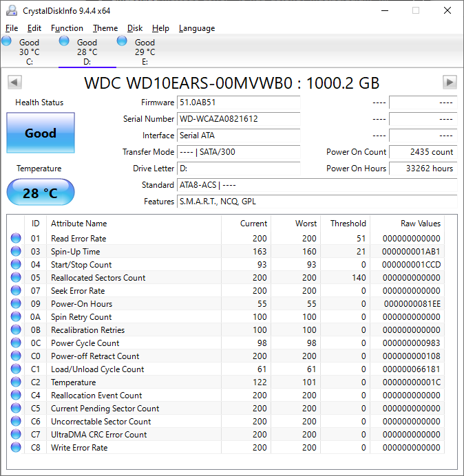Image resolution: width=464 pixels, height=476 pixels.
Task: Click status orb for Power Cycle Count
Action: (16, 343)
